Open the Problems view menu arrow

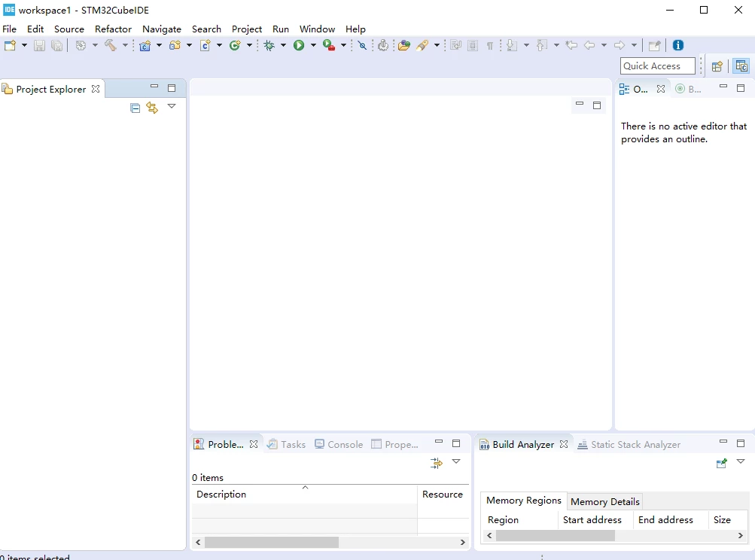(x=456, y=461)
